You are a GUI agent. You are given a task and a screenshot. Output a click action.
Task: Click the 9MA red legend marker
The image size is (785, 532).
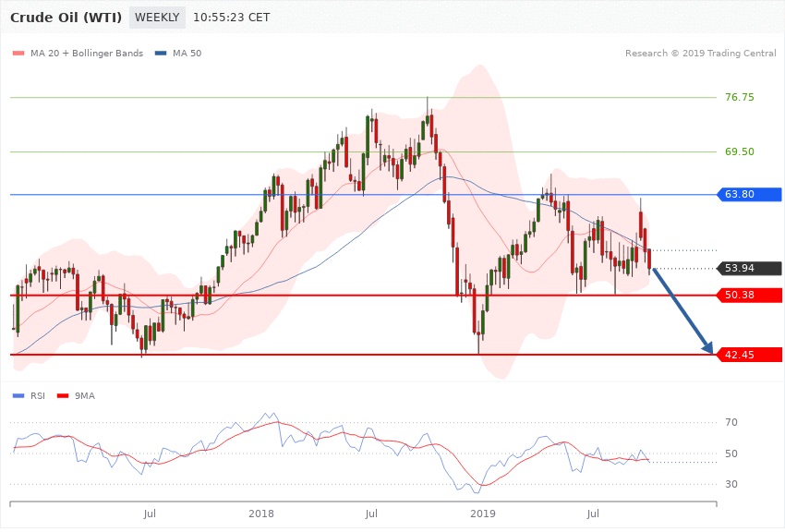pos(65,395)
